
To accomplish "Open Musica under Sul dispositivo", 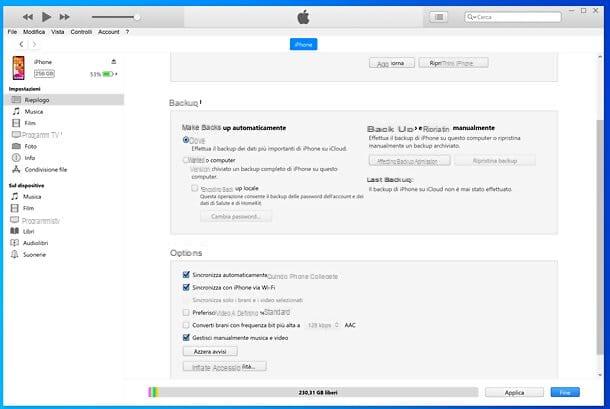I will click(x=32, y=197).
